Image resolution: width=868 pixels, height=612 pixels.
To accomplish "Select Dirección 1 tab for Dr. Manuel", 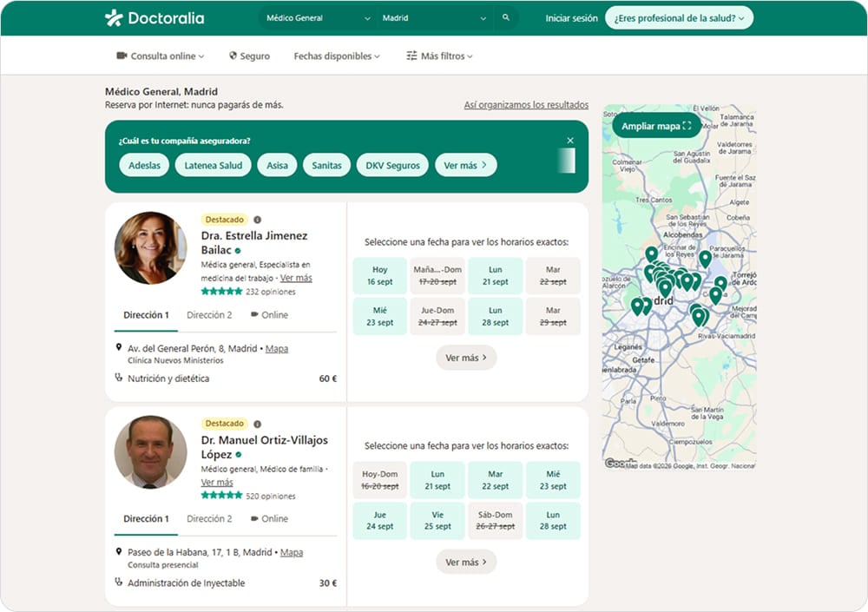I will coord(146,518).
